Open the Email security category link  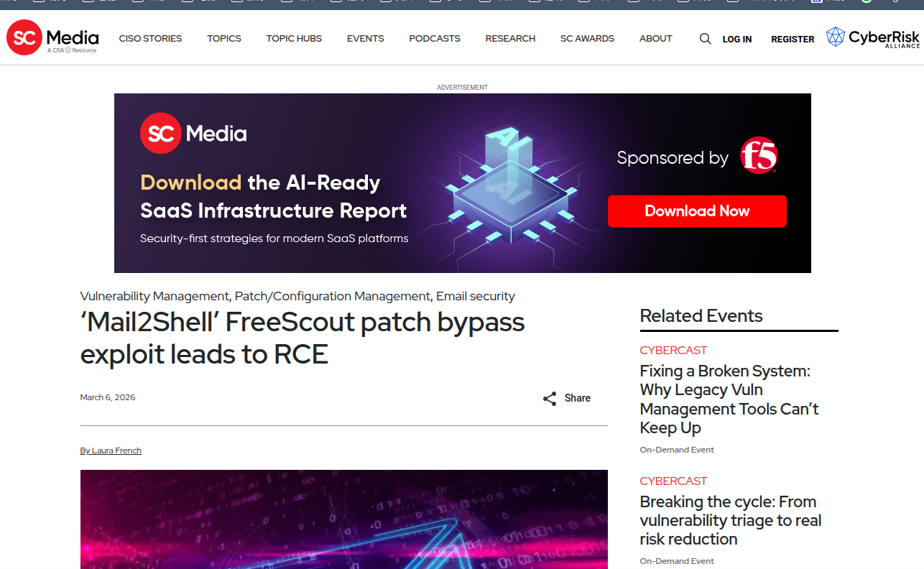pyautogui.click(x=476, y=296)
